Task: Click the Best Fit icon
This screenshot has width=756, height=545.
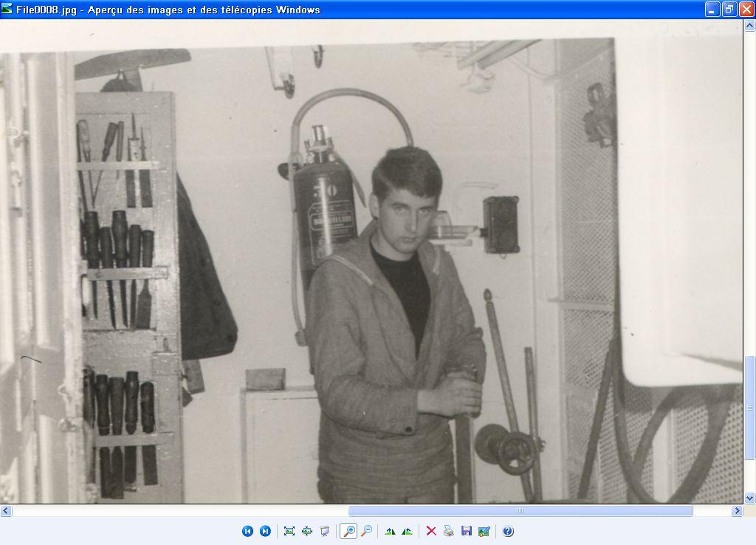Action: coord(289,531)
